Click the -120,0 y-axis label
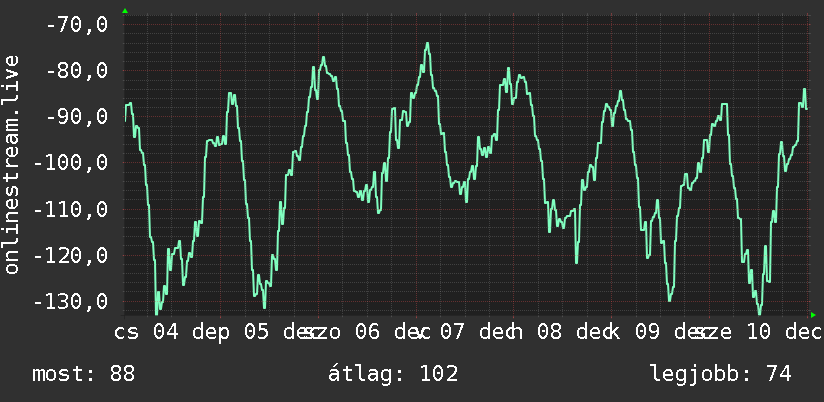 point(70,255)
